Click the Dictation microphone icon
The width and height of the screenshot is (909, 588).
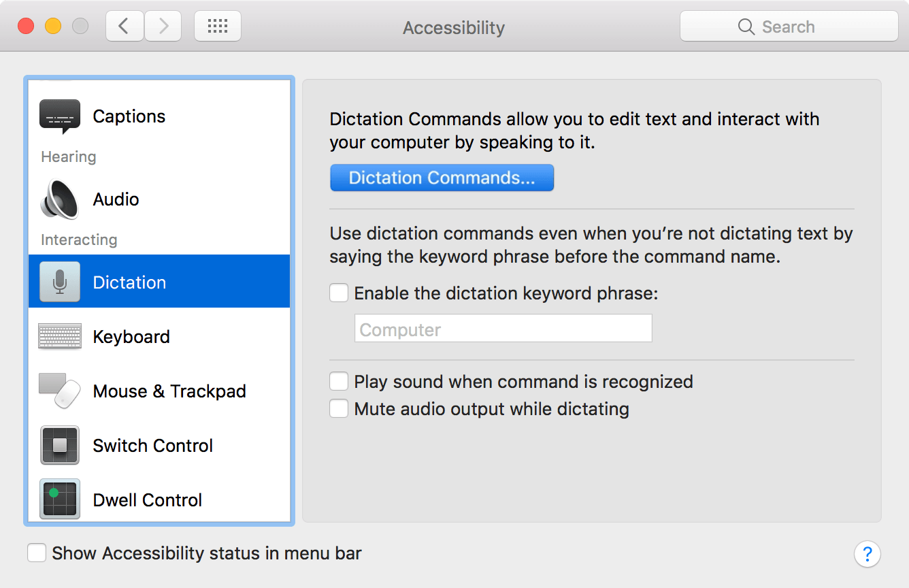point(60,282)
